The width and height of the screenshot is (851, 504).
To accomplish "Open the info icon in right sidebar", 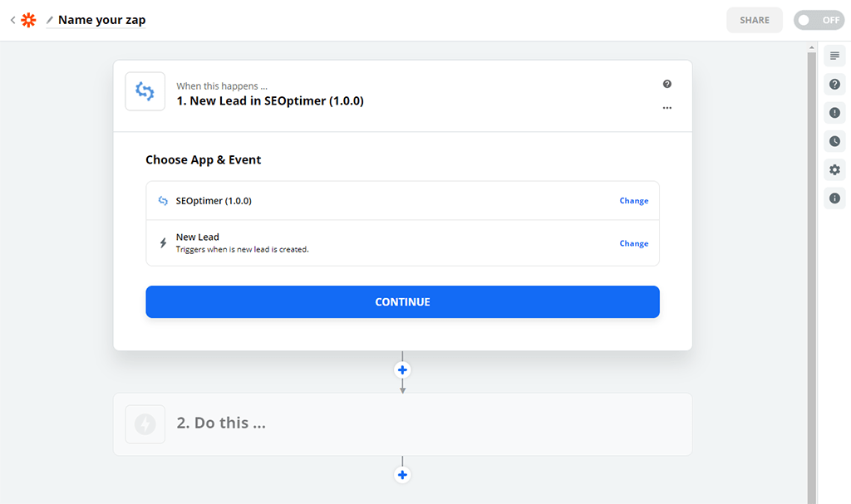I will pyautogui.click(x=834, y=198).
